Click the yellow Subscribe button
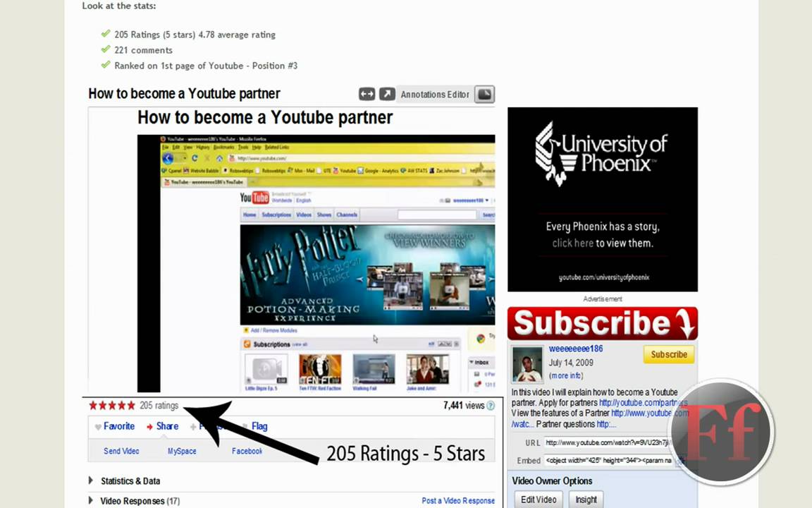 pos(668,355)
